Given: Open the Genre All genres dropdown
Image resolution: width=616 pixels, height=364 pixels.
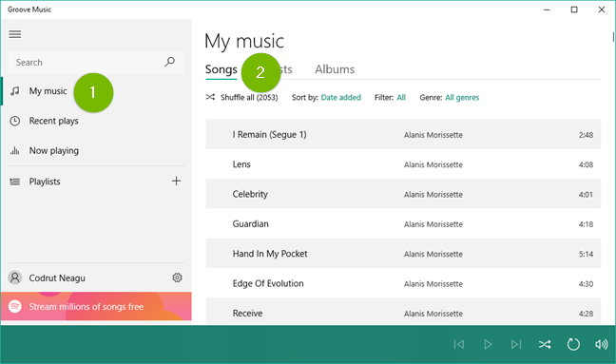Looking at the screenshot, I should click(x=462, y=97).
